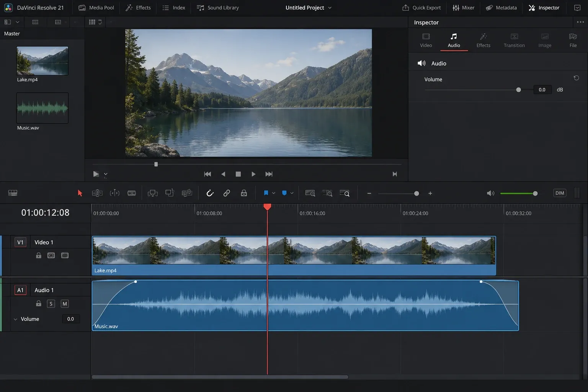Viewport: 588px width, 392px height.
Task: Open the flag color dropdown arrow
Action: coord(273,193)
